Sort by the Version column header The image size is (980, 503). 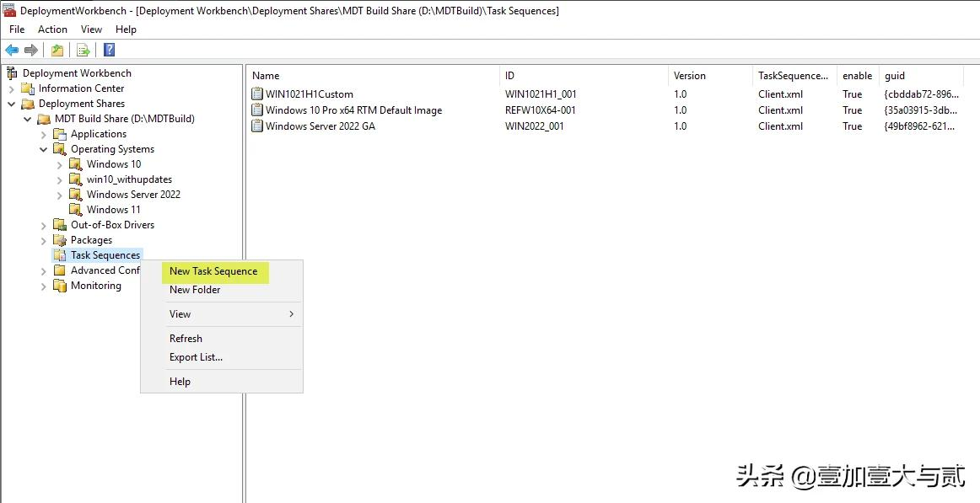[711, 76]
